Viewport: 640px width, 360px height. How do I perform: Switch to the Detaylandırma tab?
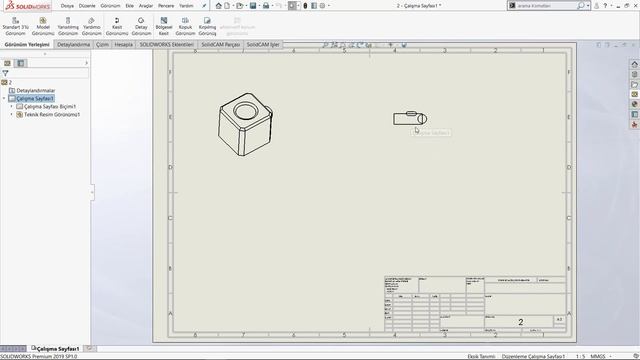[73, 44]
